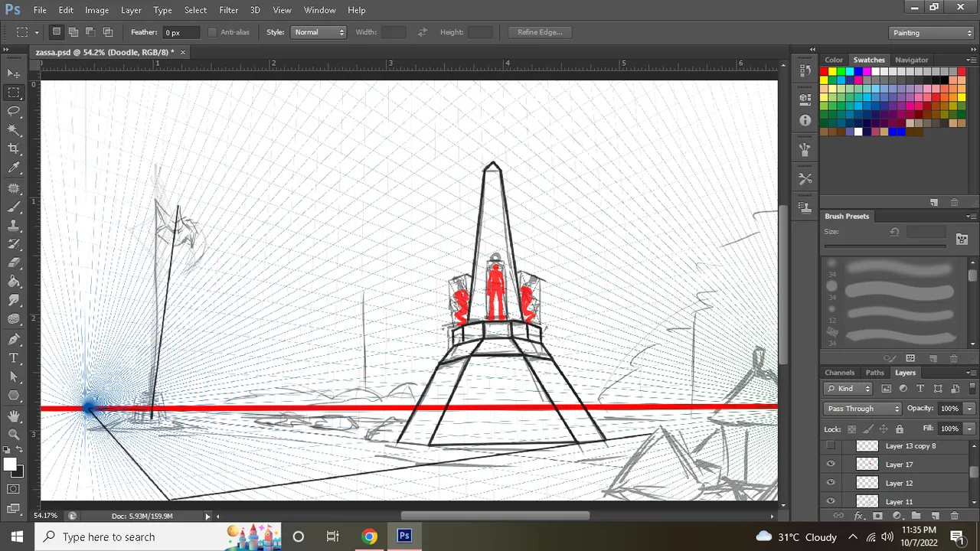This screenshot has height=551, width=980.
Task: Open the collapsed Info panel icon
Action: click(805, 120)
